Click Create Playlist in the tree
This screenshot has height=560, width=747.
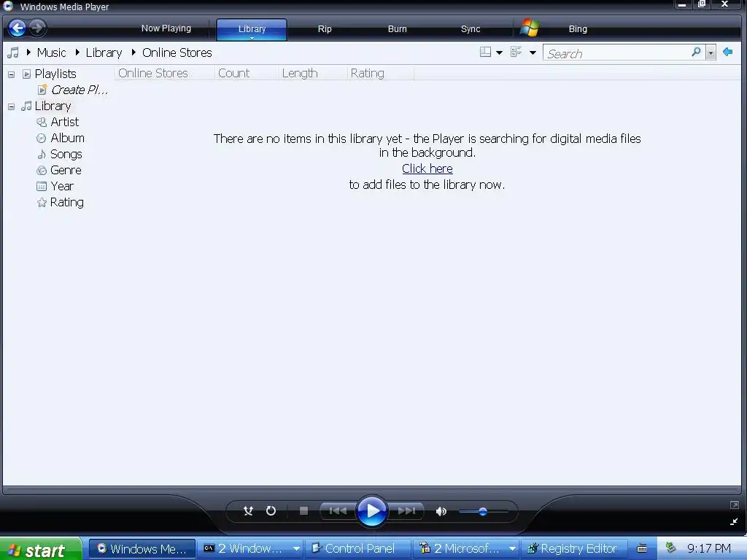(79, 90)
